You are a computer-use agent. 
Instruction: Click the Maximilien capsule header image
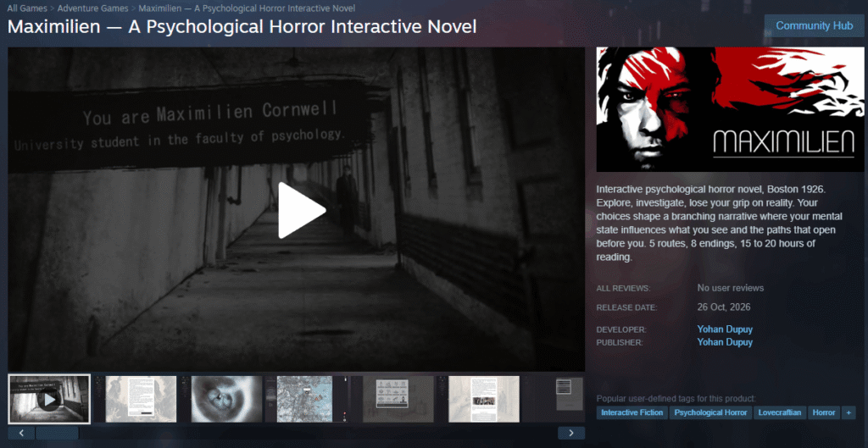(730, 109)
